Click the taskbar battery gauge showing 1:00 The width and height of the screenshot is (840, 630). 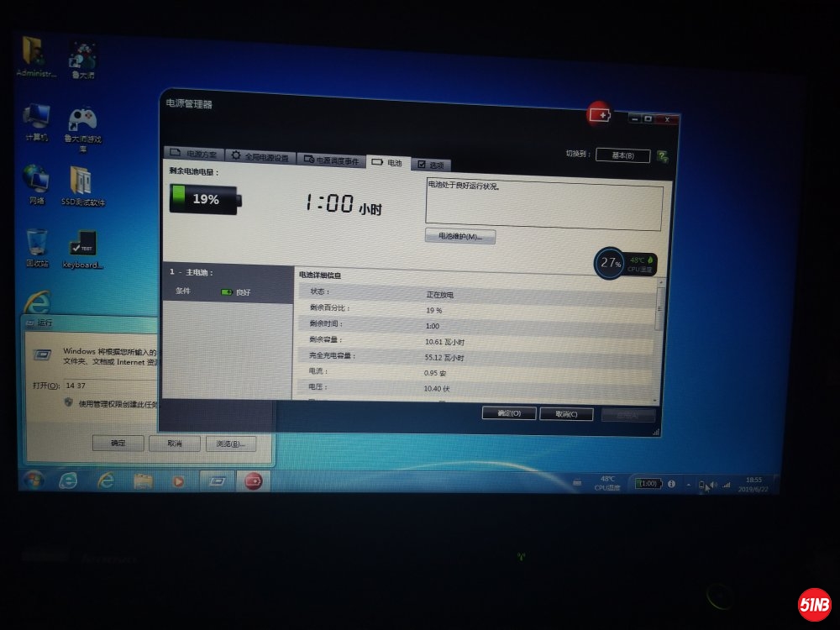click(649, 484)
